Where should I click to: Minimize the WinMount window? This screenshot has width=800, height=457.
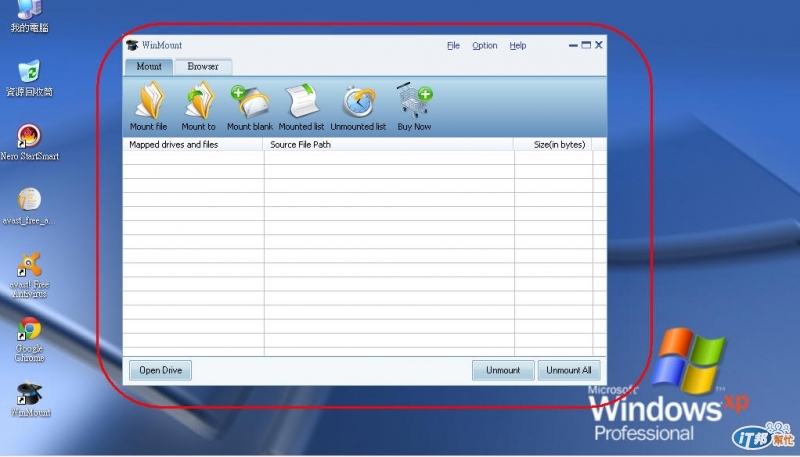click(573, 45)
